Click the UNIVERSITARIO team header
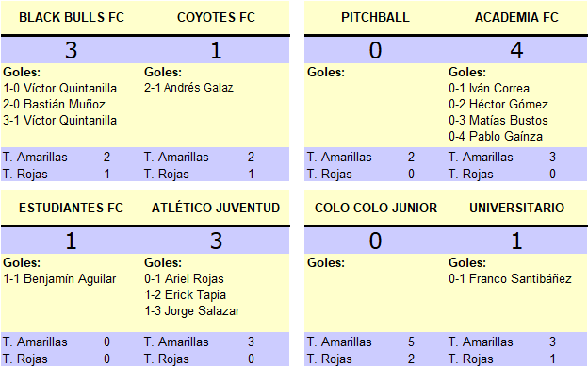Image resolution: width=588 pixels, height=367 pixels. (516, 208)
